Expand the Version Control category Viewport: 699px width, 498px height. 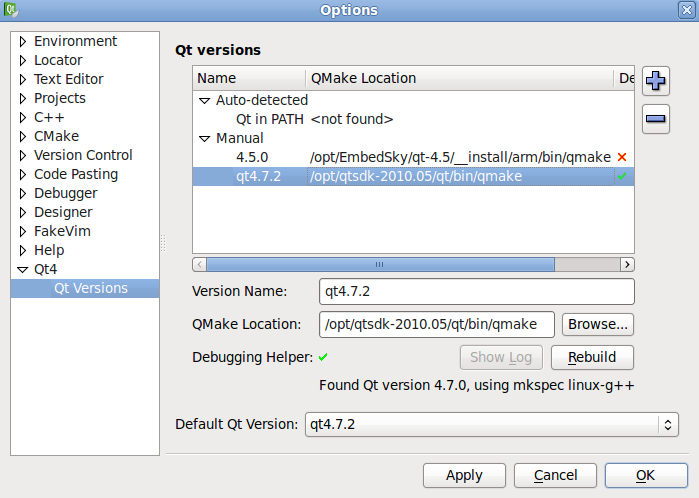(23, 155)
